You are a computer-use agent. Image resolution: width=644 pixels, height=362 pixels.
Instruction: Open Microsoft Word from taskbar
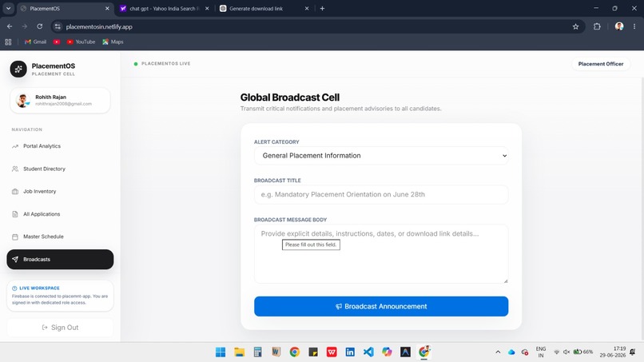coord(276,352)
